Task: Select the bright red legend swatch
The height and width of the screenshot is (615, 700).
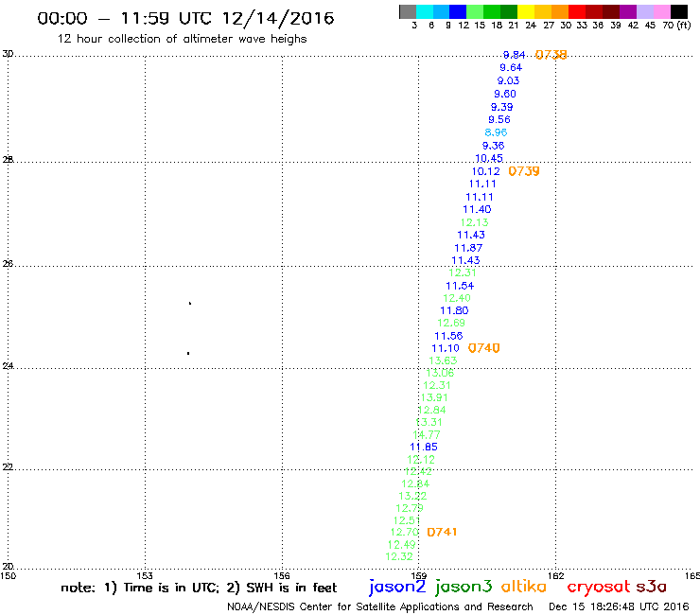Action: [577, 11]
